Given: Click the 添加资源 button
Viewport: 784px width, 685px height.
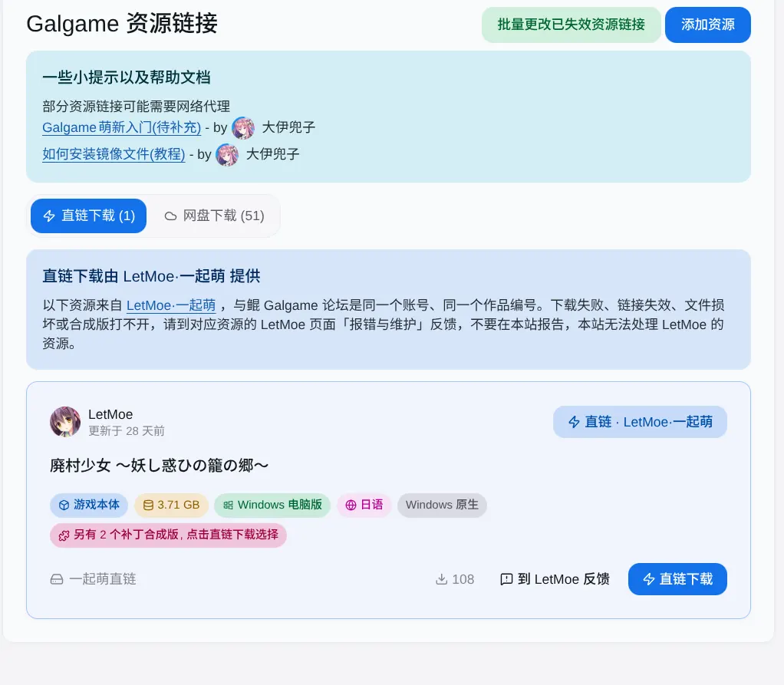Looking at the screenshot, I should [708, 25].
